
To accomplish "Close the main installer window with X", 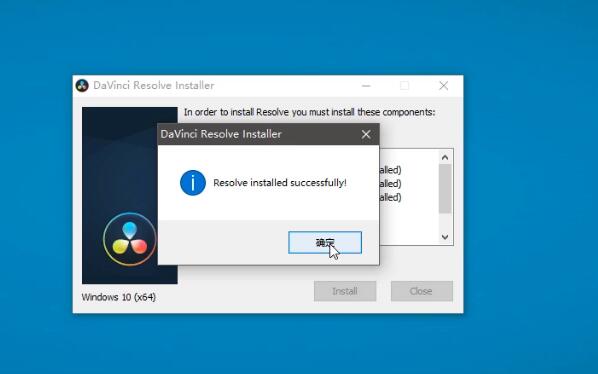I will 444,86.
